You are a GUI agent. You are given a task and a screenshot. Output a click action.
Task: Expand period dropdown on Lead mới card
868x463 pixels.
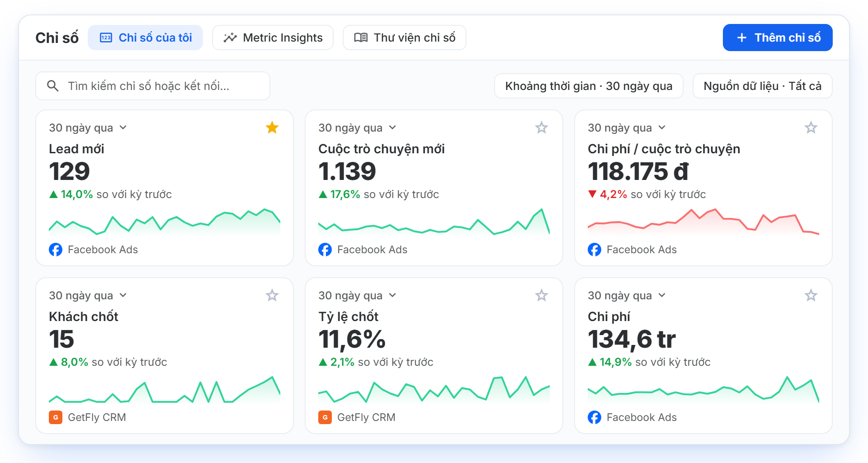click(123, 128)
